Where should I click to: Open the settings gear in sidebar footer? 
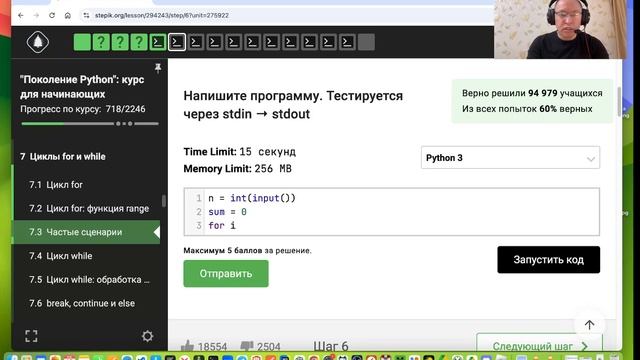(x=147, y=336)
